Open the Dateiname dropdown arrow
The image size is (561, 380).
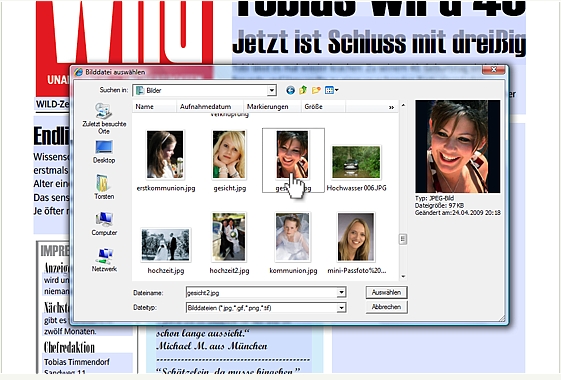341,292
